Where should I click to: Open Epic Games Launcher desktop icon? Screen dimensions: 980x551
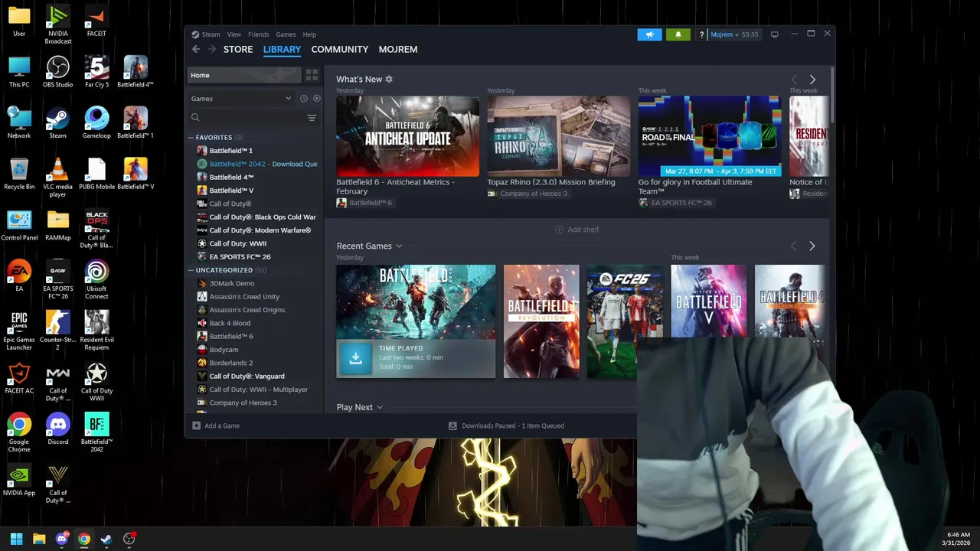pyautogui.click(x=19, y=331)
